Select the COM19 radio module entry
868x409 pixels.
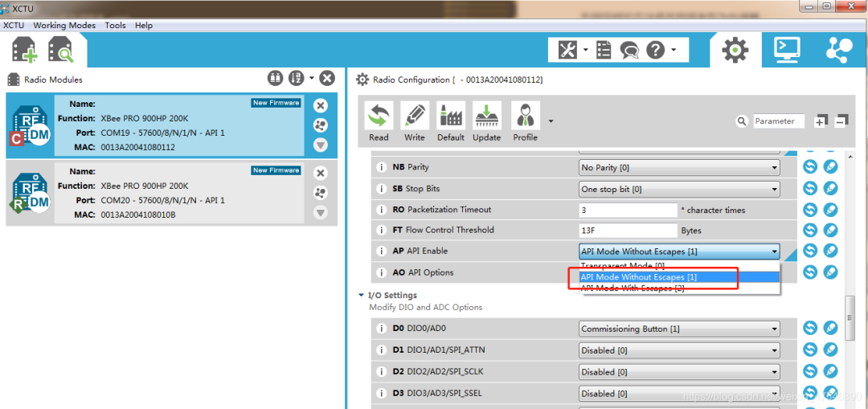172,125
